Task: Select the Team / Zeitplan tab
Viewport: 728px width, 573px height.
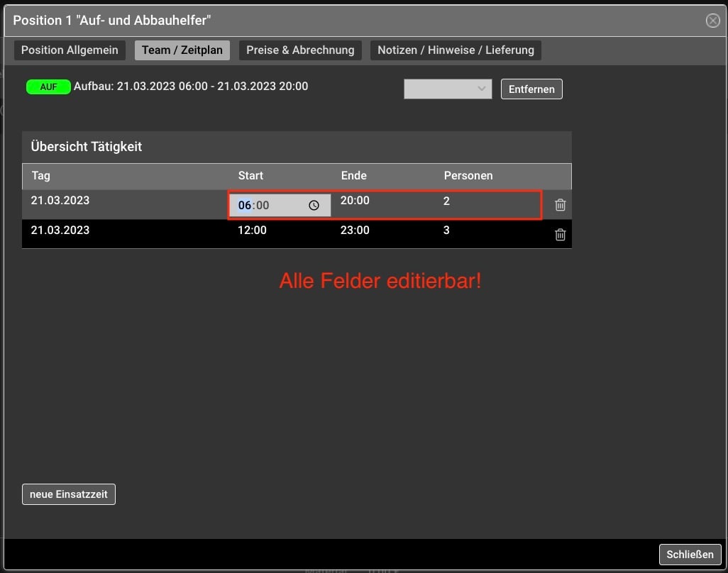Action: pos(182,50)
